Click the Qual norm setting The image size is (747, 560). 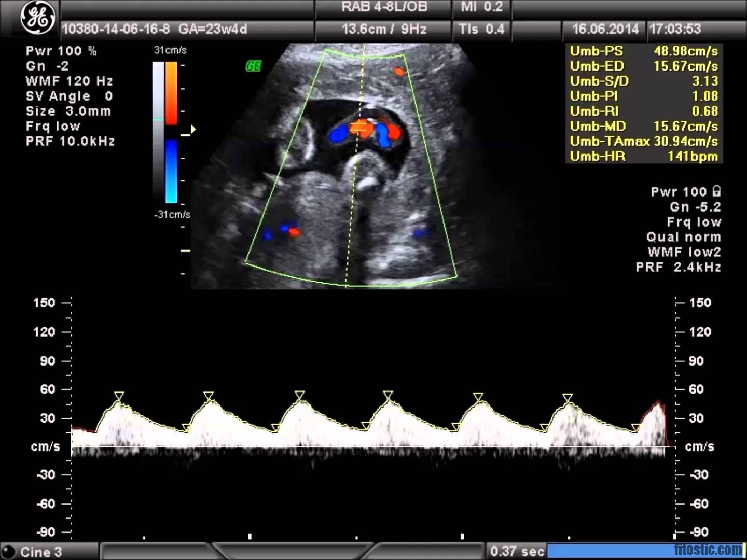(684, 237)
